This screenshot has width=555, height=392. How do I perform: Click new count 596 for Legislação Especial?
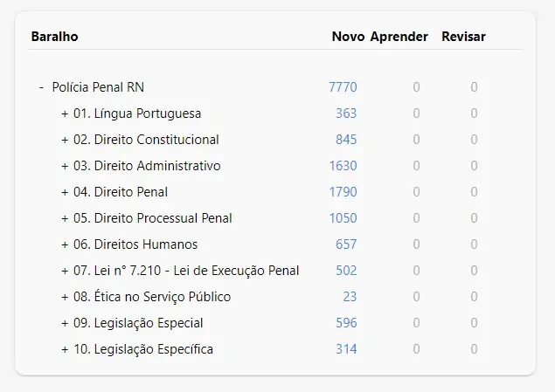[346, 323]
